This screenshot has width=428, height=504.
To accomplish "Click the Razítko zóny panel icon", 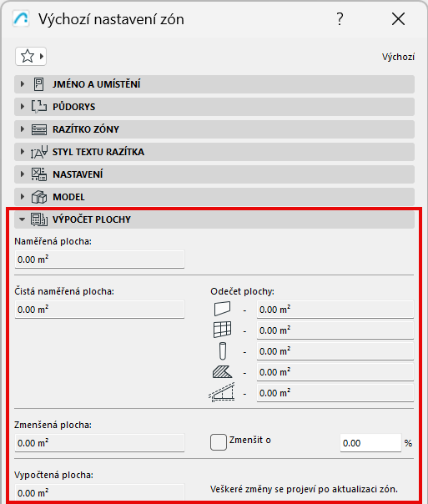I will point(39,129).
